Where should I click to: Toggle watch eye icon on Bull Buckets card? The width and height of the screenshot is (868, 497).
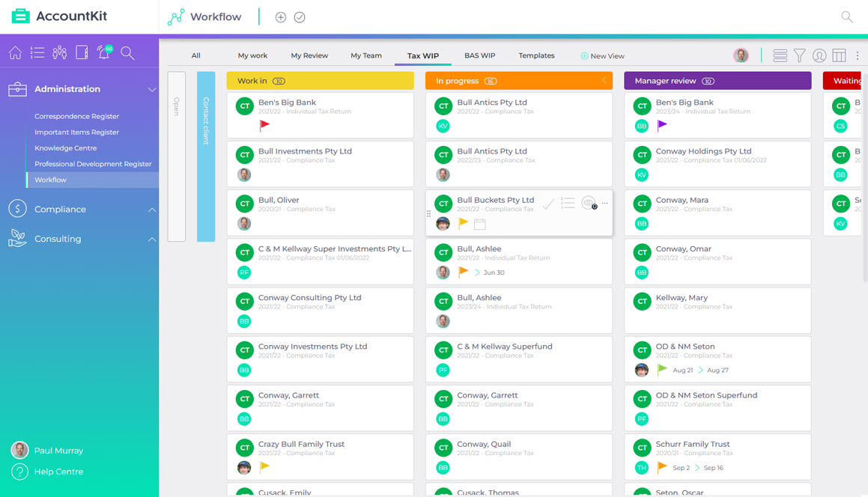point(589,203)
